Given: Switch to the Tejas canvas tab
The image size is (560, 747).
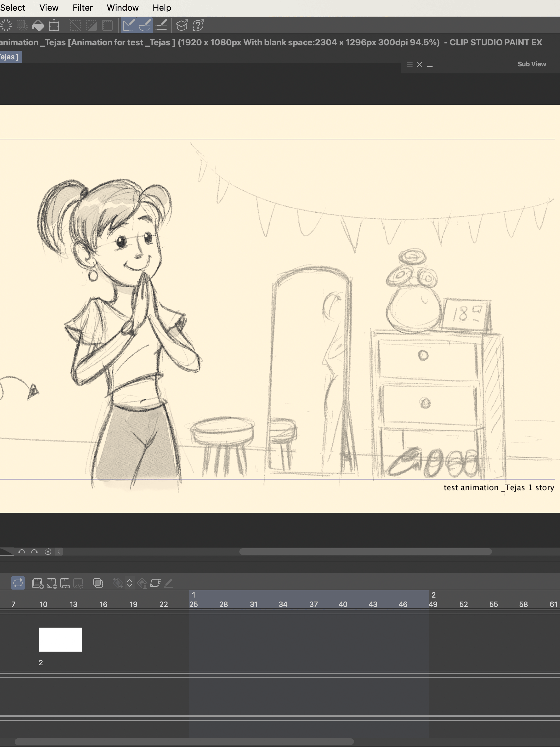Looking at the screenshot, I should click(10, 57).
